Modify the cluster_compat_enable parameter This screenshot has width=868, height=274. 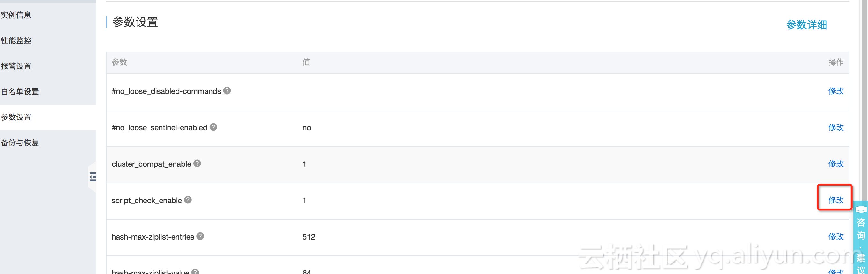click(836, 164)
